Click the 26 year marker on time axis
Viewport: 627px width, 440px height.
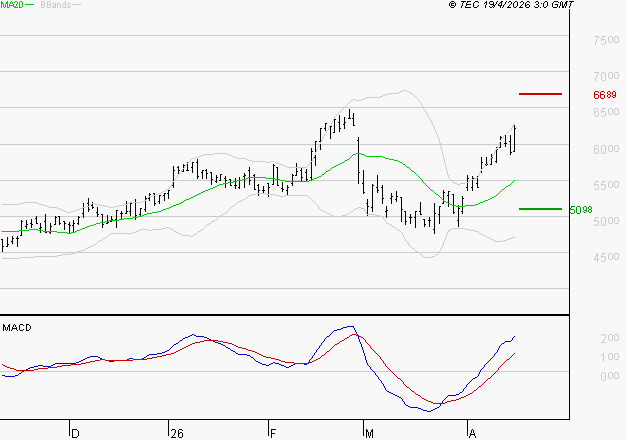click(177, 433)
